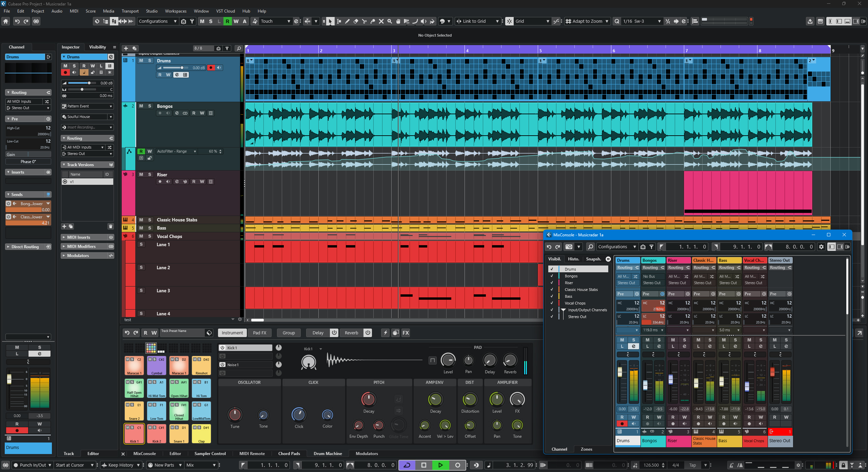Mute the Bongos track
Viewport: 868px width, 472px height.
point(141,106)
